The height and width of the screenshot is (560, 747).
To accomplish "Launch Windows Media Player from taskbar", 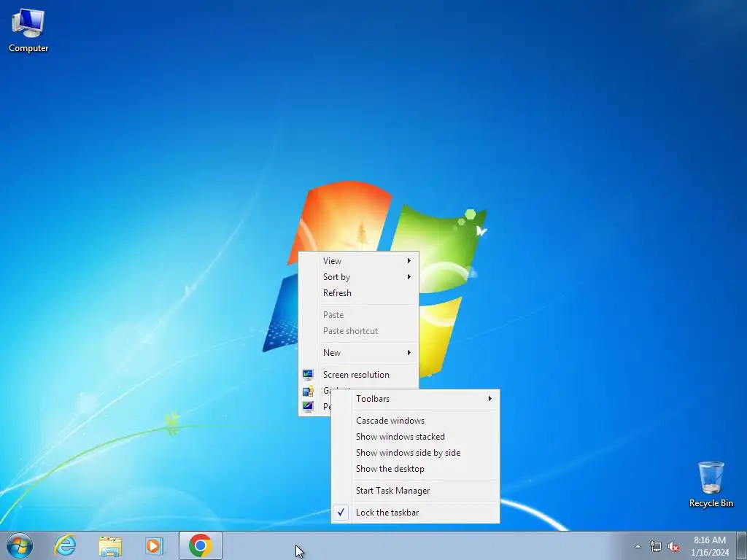I will (155, 545).
